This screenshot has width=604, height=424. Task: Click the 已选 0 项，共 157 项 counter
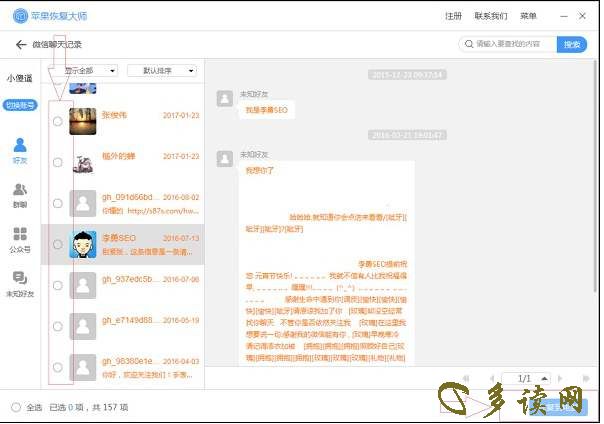(89, 407)
